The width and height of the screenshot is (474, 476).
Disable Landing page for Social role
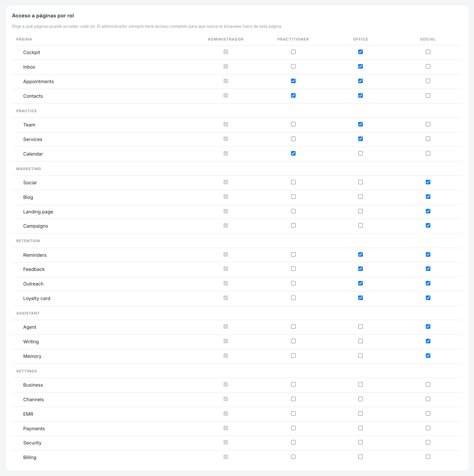pos(428,211)
